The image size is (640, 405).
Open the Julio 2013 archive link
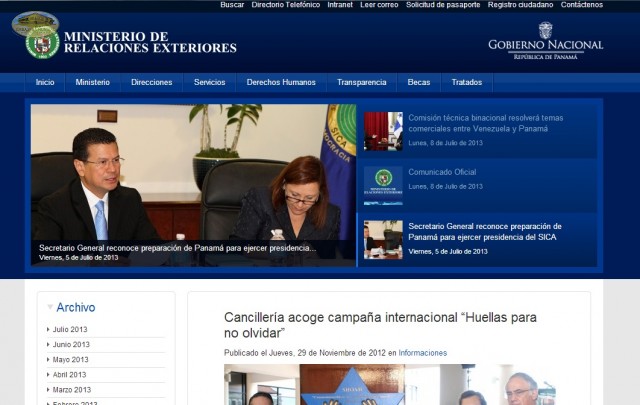coord(70,329)
